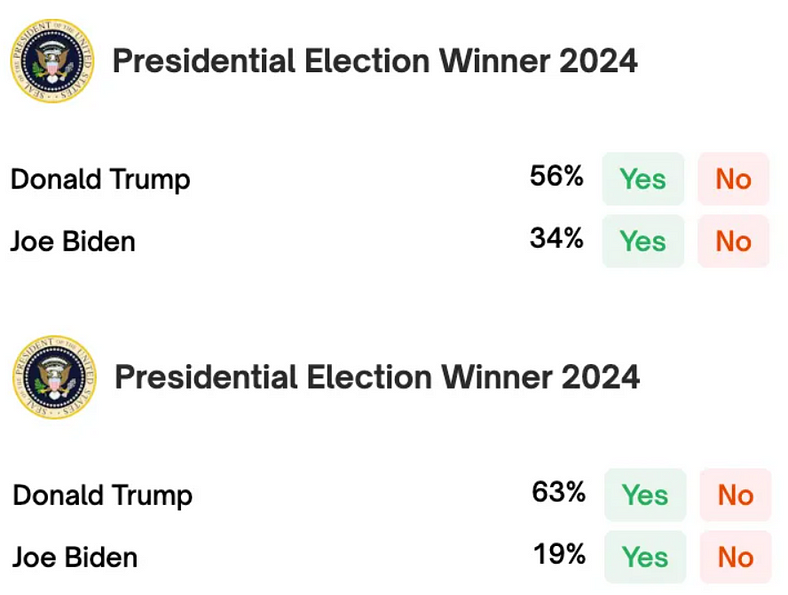The image size is (788, 595).
Task: Select Yes for Joe Biden at 34%
Action: click(642, 241)
